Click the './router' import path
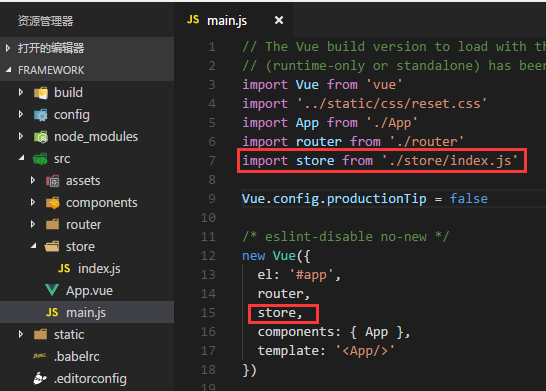The width and height of the screenshot is (546, 391). point(427,142)
